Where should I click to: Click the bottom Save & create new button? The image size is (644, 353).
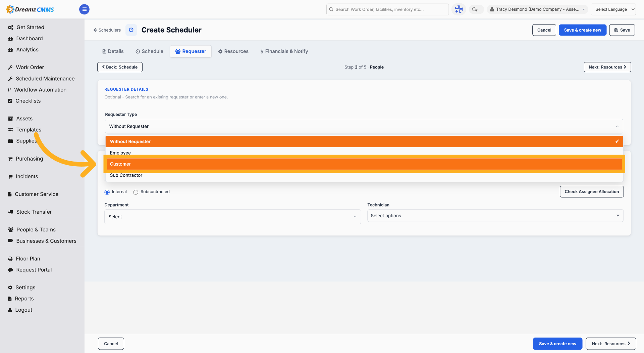point(557,344)
